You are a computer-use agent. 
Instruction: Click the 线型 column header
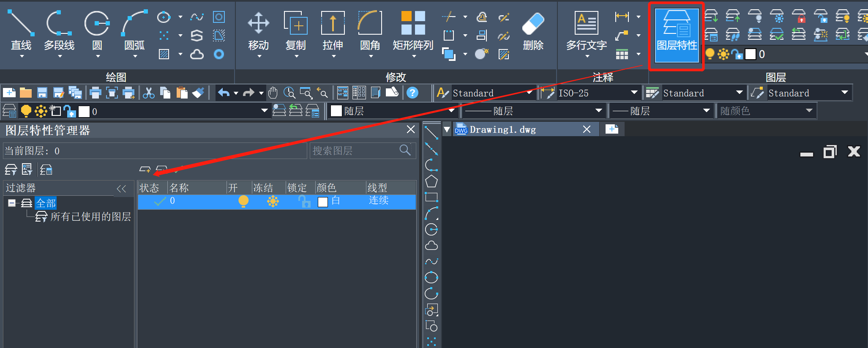point(391,188)
